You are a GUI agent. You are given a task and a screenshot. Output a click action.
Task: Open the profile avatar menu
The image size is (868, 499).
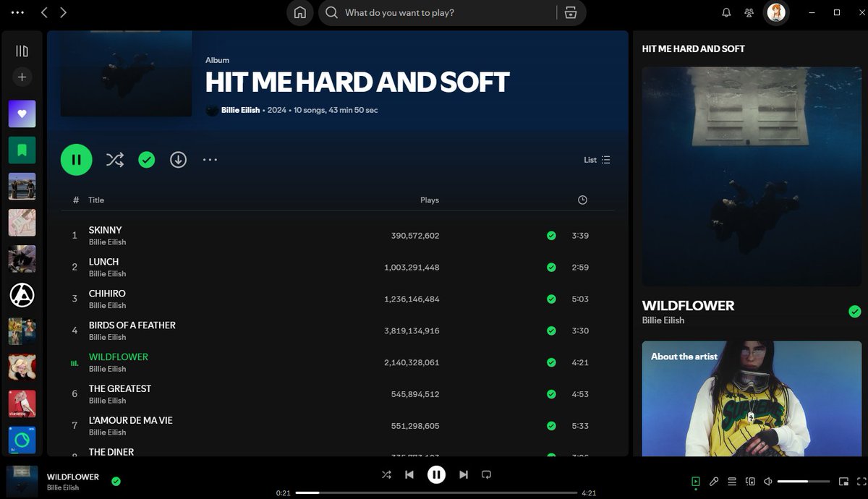(777, 12)
